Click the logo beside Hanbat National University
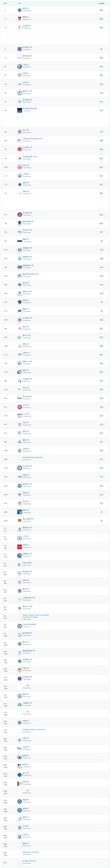 point(20,459)
